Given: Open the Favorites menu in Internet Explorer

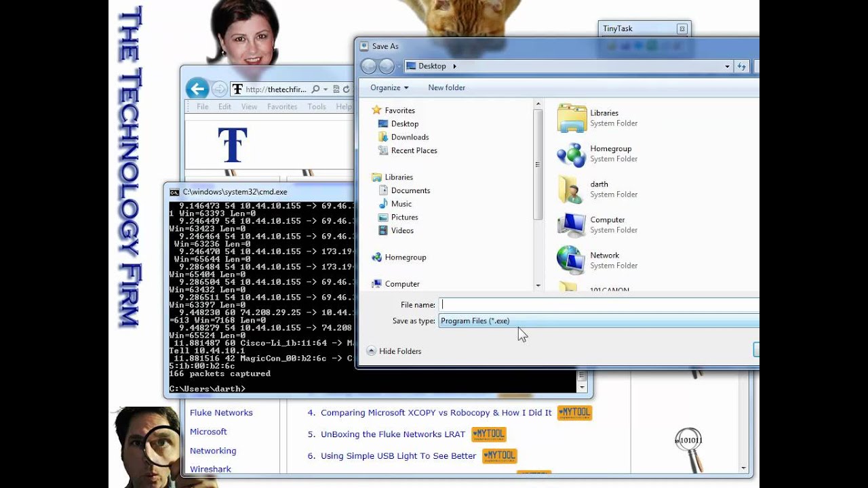Looking at the screenshot, I should coord(282,106).
